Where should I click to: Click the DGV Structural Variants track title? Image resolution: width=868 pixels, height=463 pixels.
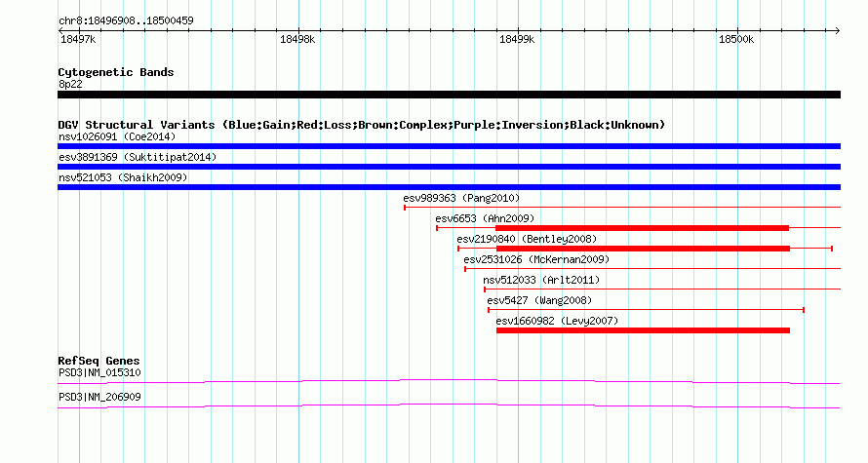pyautogui.click(x=362, y=125)
